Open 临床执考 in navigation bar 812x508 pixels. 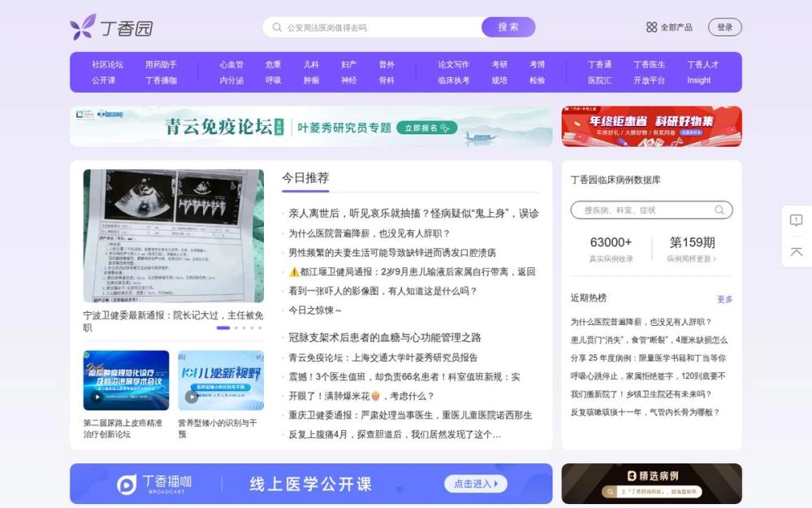(x=453, y=80)
